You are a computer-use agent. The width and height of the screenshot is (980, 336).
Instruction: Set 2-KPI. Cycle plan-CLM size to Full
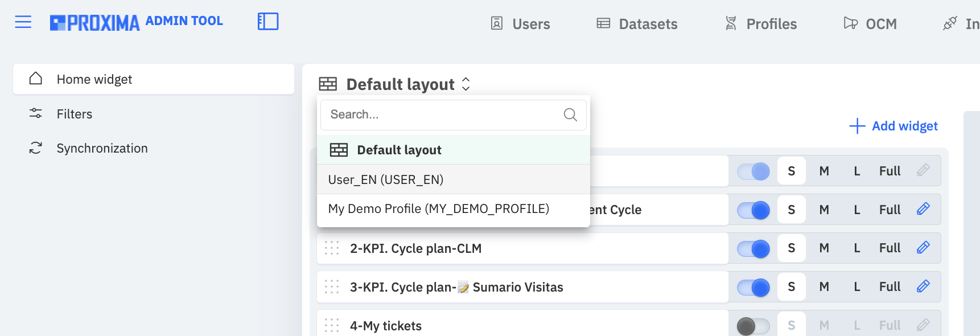pos(890,248)
